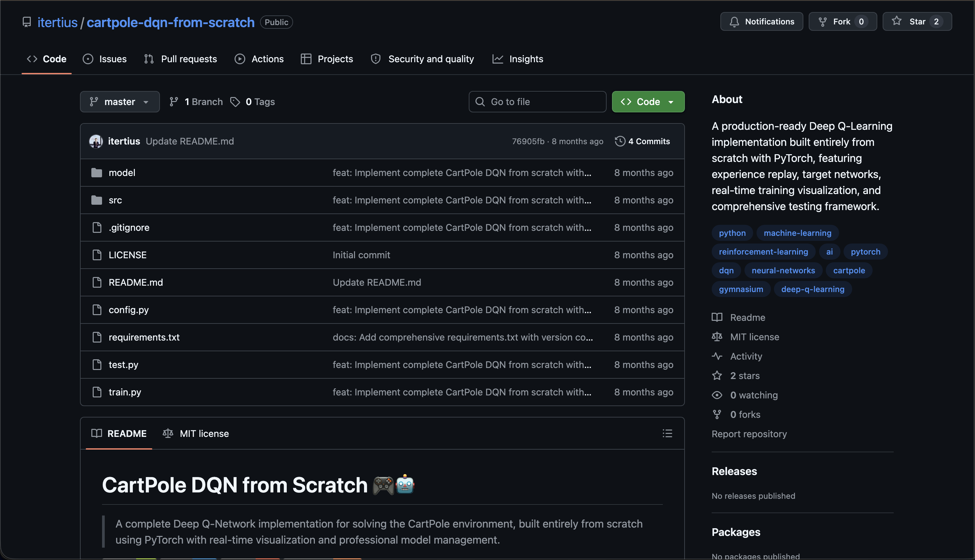Image resolution: width=975 pixels, height=560 pixels.
Task: Click the scale icon beside MIT license in About
Action: pyautogui.click(x=717, y=337)
